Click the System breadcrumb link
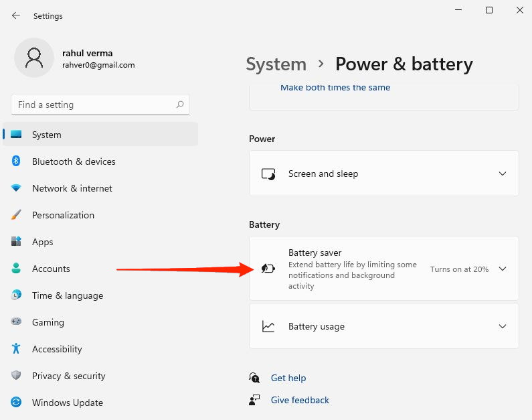Viewport: 532px width, 420px height. click(x=276, y=64)
